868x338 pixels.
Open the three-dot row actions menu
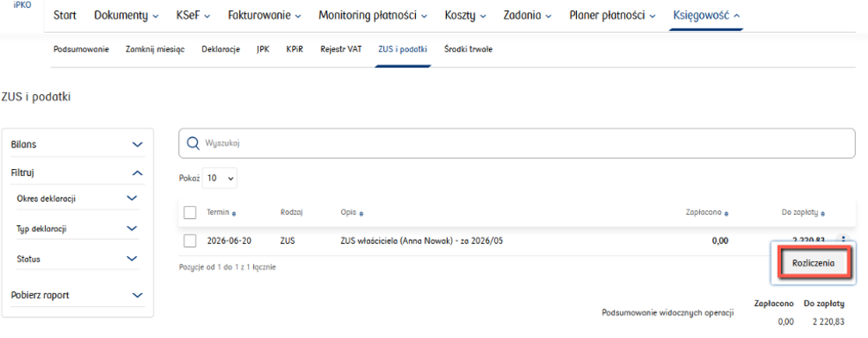pyautogui.click(x=844, y=240)
